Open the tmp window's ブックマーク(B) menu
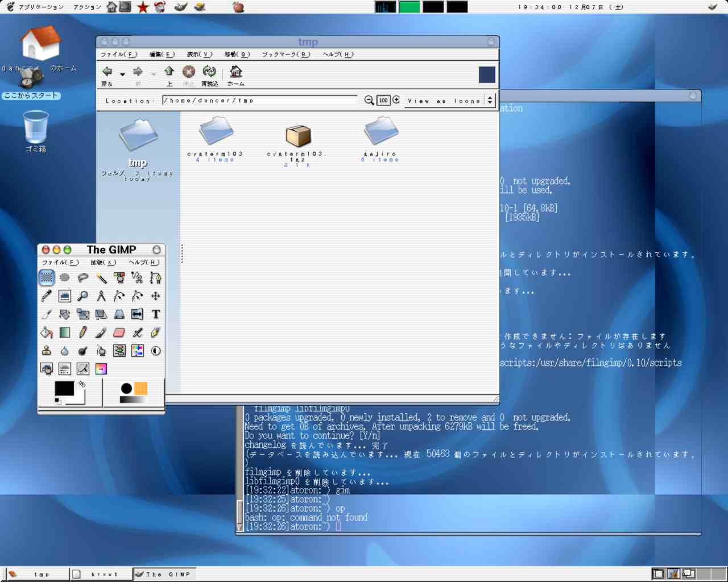This screenshot has width=728, height=582. 286,55
